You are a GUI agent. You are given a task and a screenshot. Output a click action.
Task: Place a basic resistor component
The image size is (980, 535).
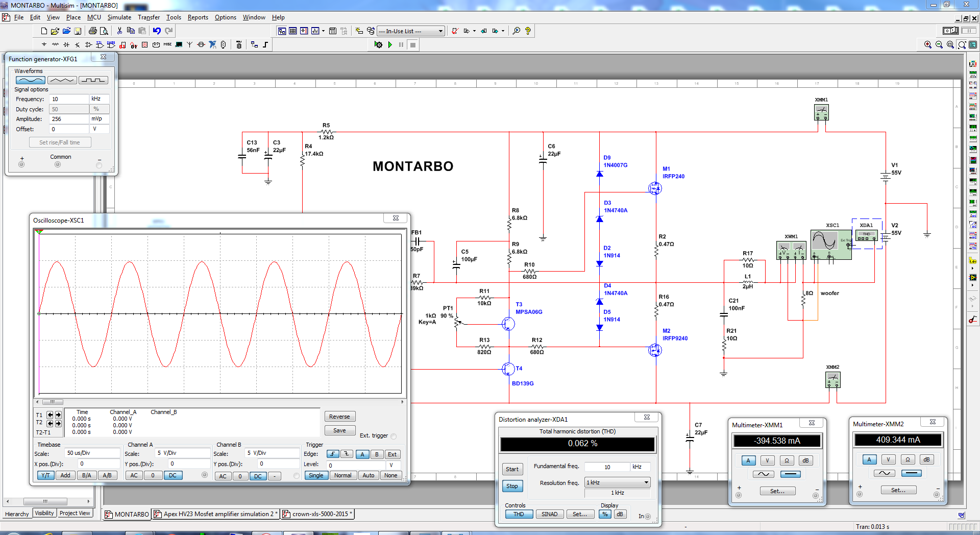pyautogui.click(x=55, y=45)
